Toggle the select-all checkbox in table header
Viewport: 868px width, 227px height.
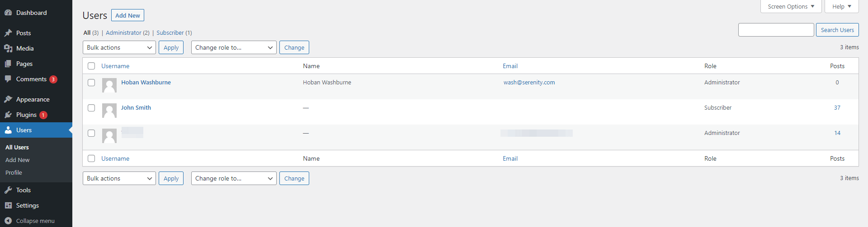[91, 66]
